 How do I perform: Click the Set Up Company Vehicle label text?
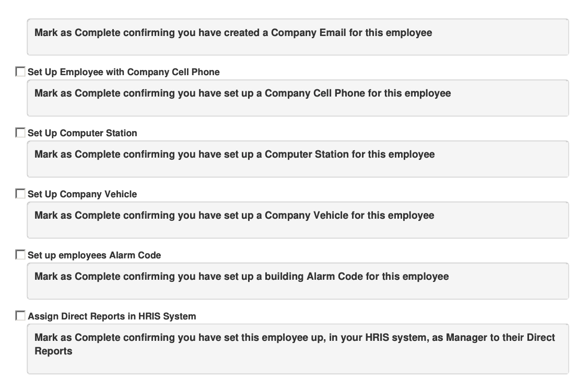click(83, 194)
